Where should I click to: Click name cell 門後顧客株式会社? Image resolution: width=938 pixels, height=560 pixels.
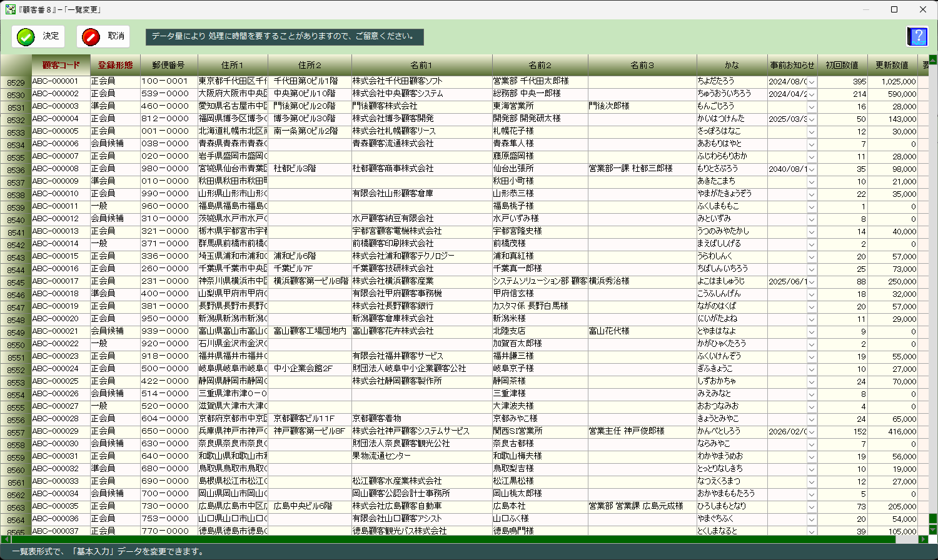[422, 106]
